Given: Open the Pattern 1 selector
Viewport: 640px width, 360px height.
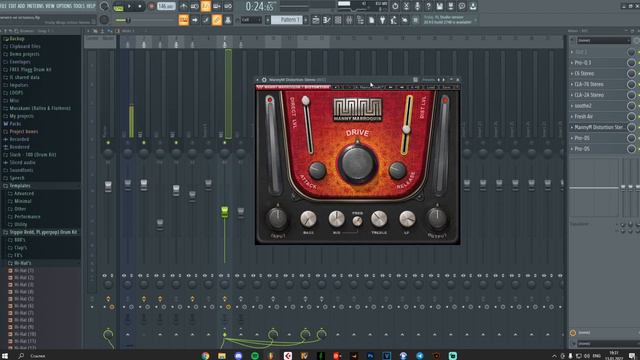Looking at the screenshot, I should (287, 20).
